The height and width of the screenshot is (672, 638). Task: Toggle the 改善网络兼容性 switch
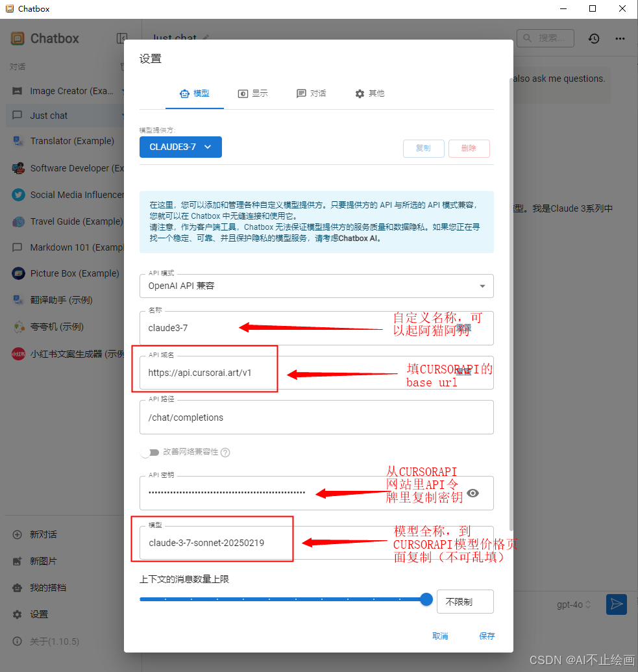[150, 452]
